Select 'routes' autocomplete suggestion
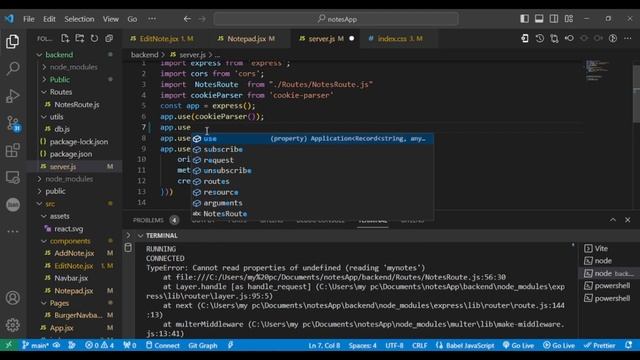The height and width of the screenshot is (360, 640). [312, 181]
